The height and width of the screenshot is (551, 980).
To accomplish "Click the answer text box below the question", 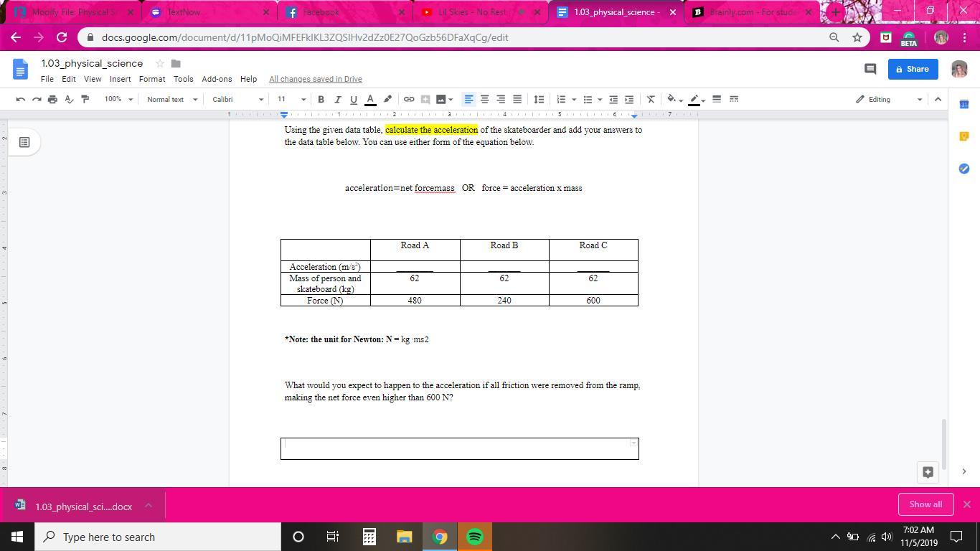I will point(460,448).
